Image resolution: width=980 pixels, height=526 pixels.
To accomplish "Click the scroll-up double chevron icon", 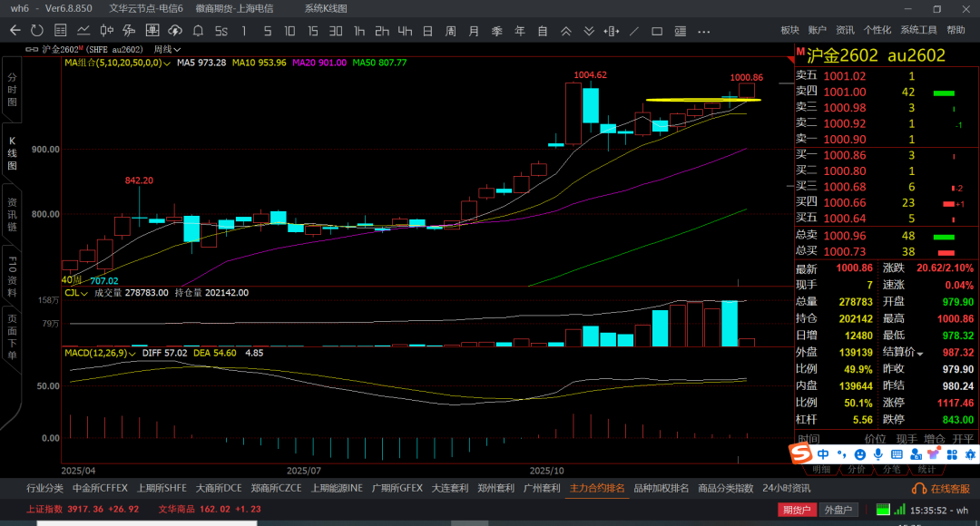I will point(566,30).
